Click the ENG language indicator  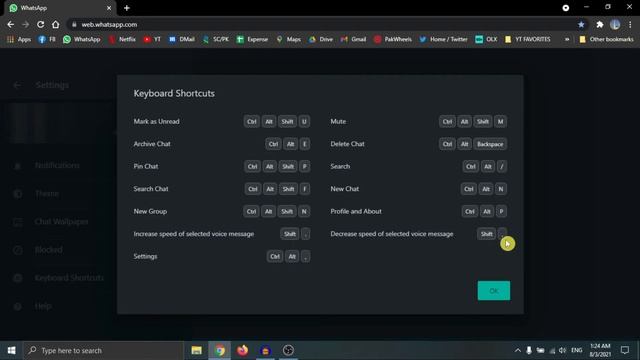coord(576,351)
